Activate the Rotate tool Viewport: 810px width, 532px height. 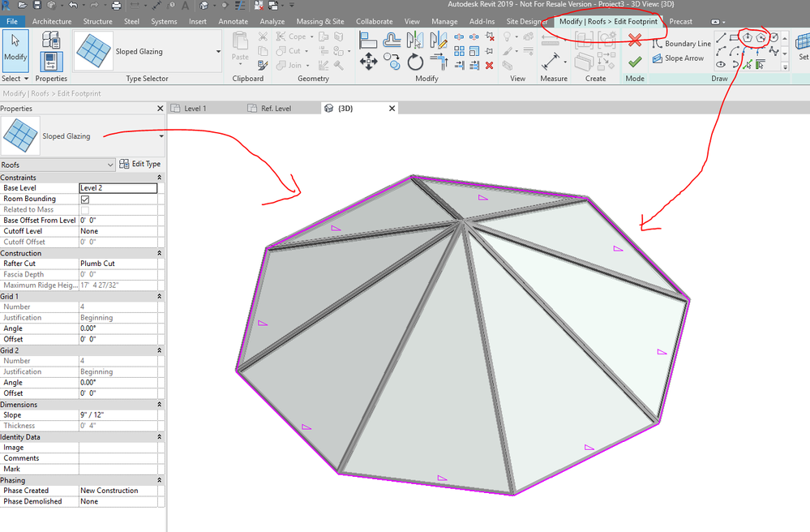click(x=415, y=62)
